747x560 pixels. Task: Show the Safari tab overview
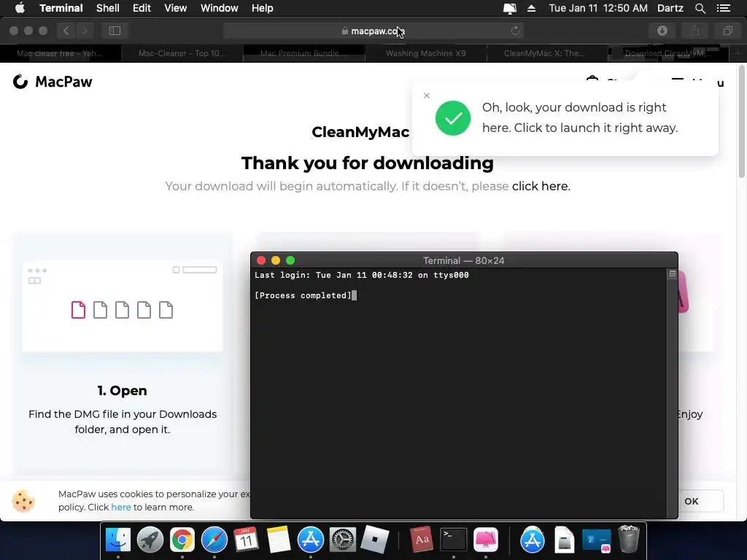coord(727,31)
